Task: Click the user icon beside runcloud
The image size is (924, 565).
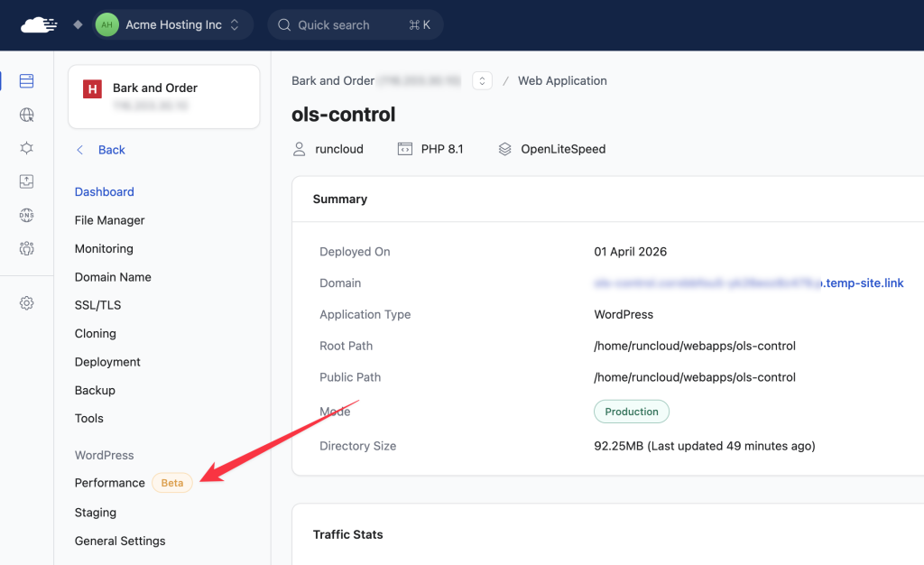Action: click(x=300, y=148)
